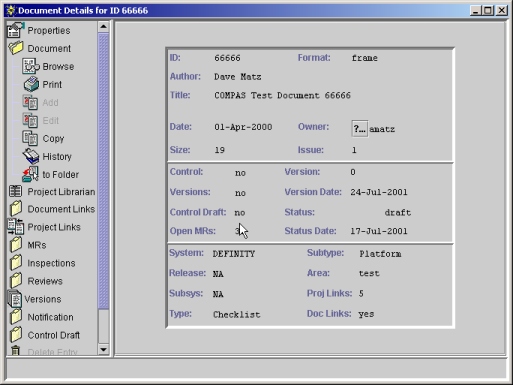The width and height of the screenshot is (513, 385).
Task: Click the title text COMPAS Test Document 66666
Action: 282,96
